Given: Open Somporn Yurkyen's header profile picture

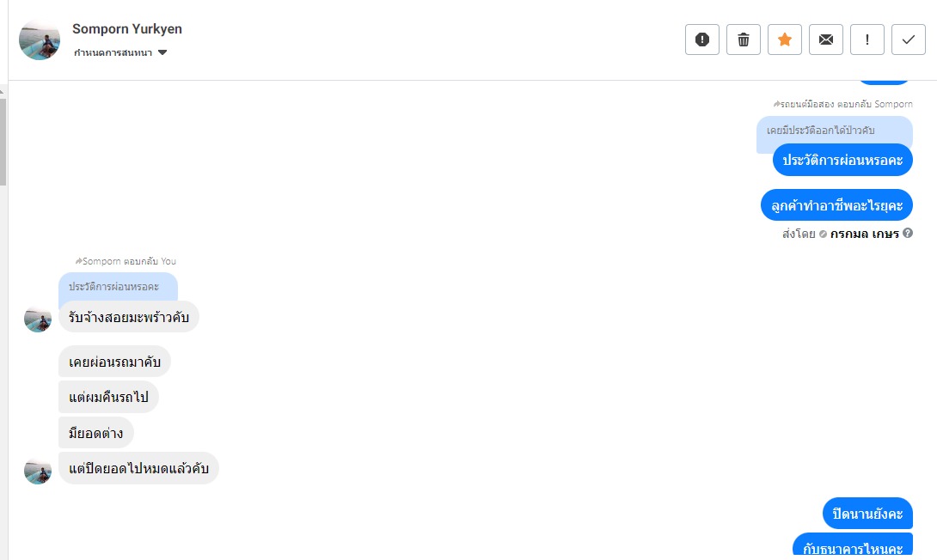Looking at the screenshot, I should [x=40, y=40].
